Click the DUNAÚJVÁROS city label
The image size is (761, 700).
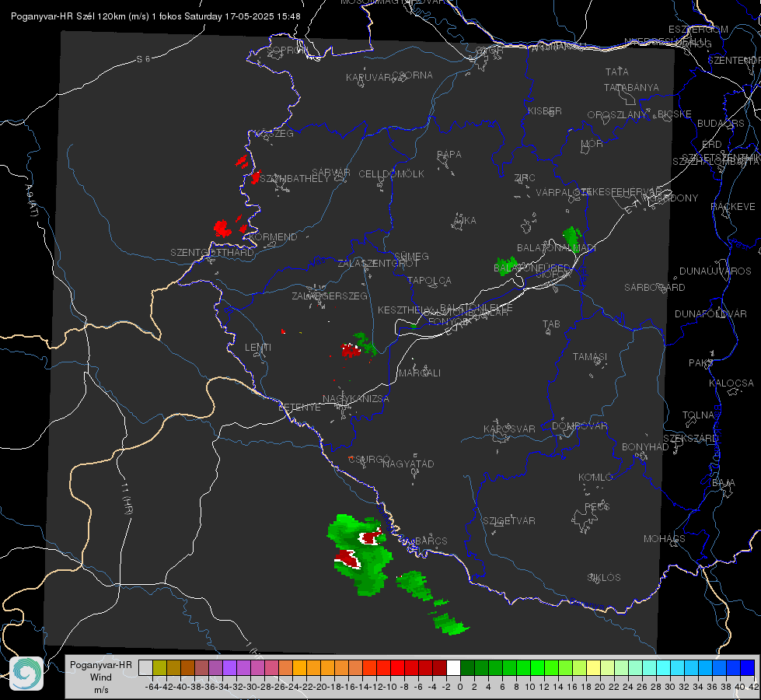tap(715, 271)
